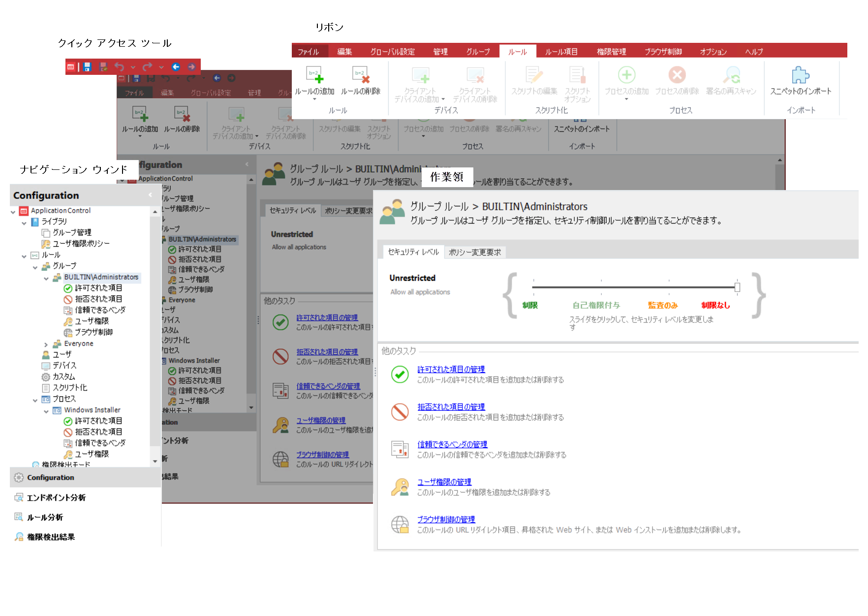868x616 pixels.
Task: Switch to グローバル設定 ribbon tab
Action: point(393,52)
